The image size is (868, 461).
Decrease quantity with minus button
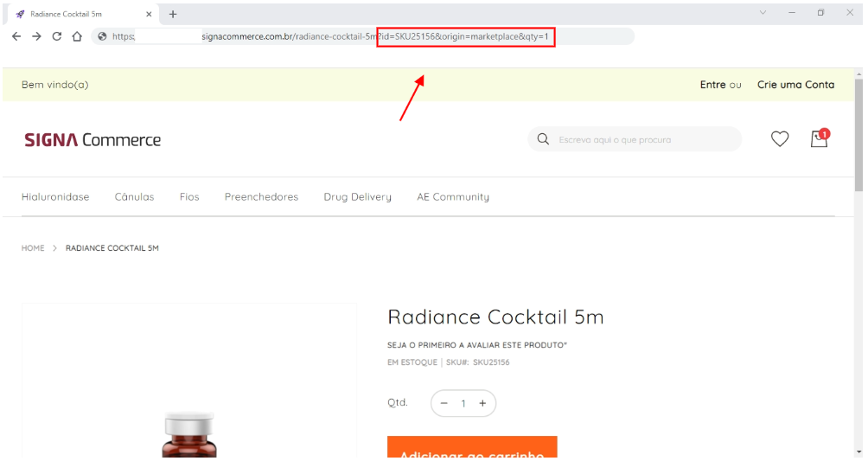444,404
